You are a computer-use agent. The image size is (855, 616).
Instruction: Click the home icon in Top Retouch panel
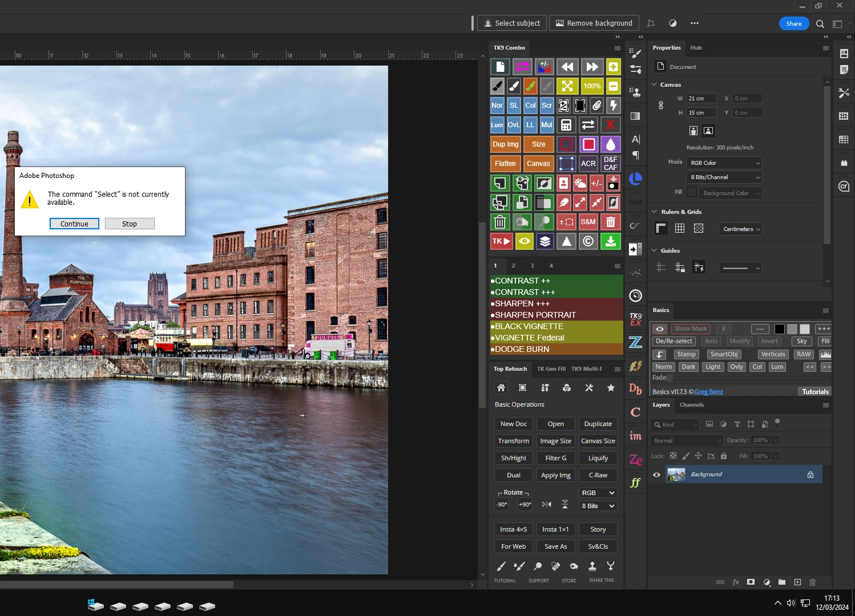coord(501,388)
